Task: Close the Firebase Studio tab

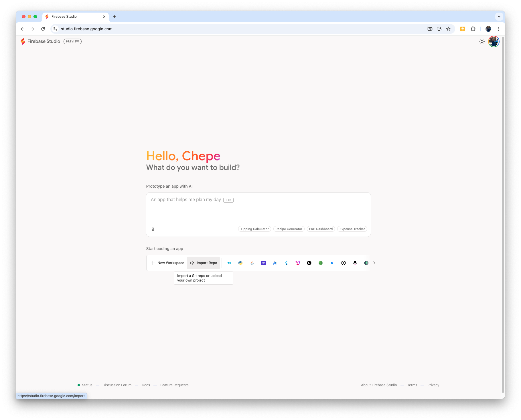Action: click(x=104, y=17)
